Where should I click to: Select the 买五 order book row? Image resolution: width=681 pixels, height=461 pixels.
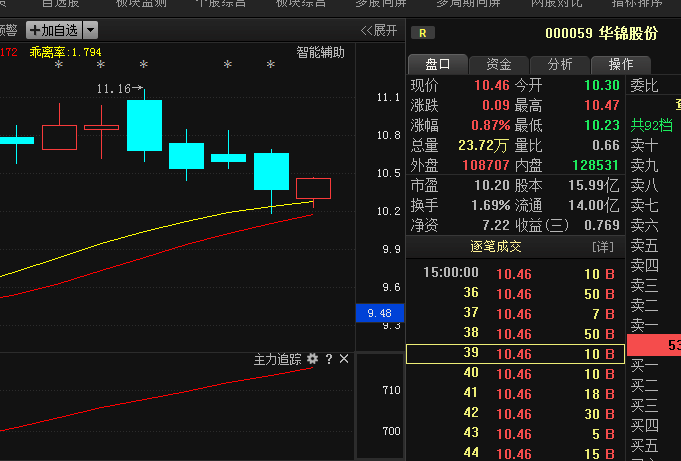[654, 446]
